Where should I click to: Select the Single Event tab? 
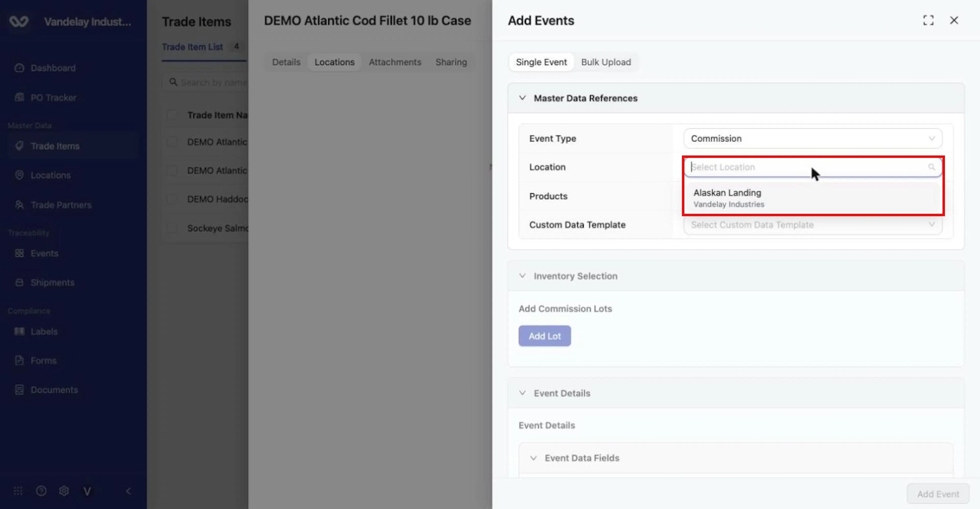541,62
